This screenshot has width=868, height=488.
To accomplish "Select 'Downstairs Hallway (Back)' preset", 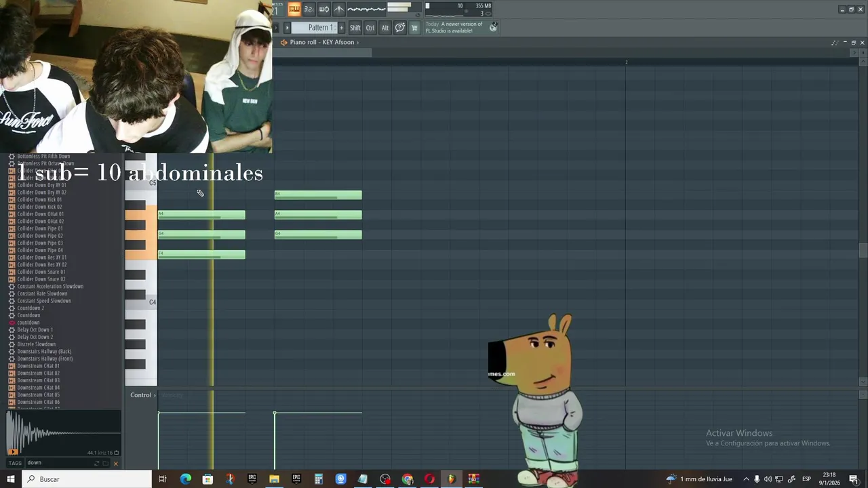I will pyautogui.click(x=44, y=352).
